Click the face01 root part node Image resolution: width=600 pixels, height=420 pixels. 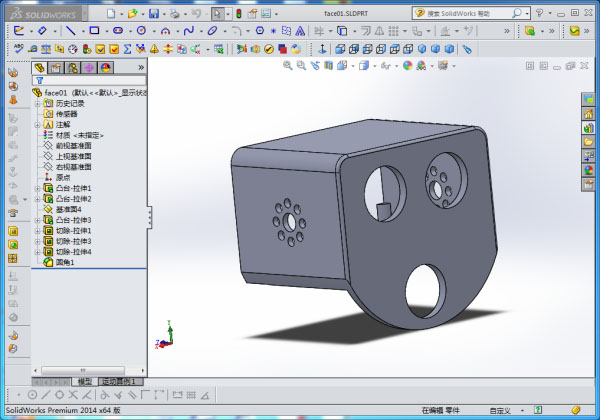[89, 93]
